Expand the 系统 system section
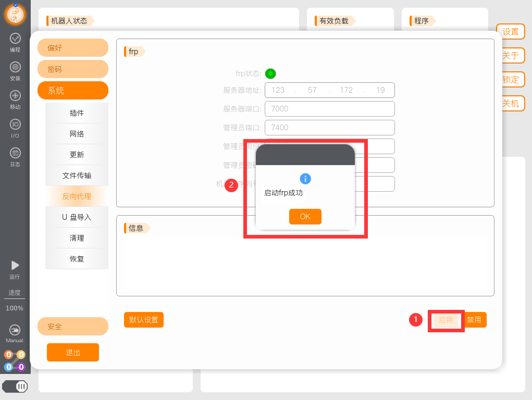This screenshot has height=400, width=532. pos(73,90)
